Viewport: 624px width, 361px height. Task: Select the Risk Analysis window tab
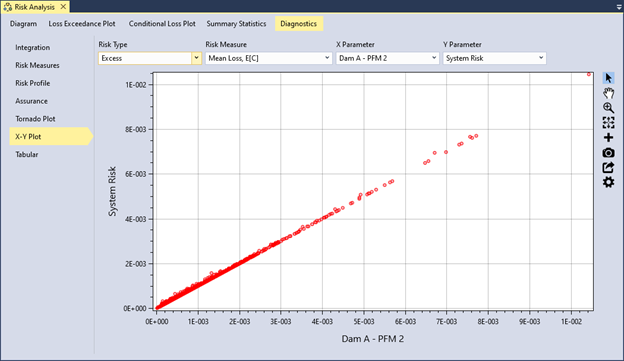35,7
